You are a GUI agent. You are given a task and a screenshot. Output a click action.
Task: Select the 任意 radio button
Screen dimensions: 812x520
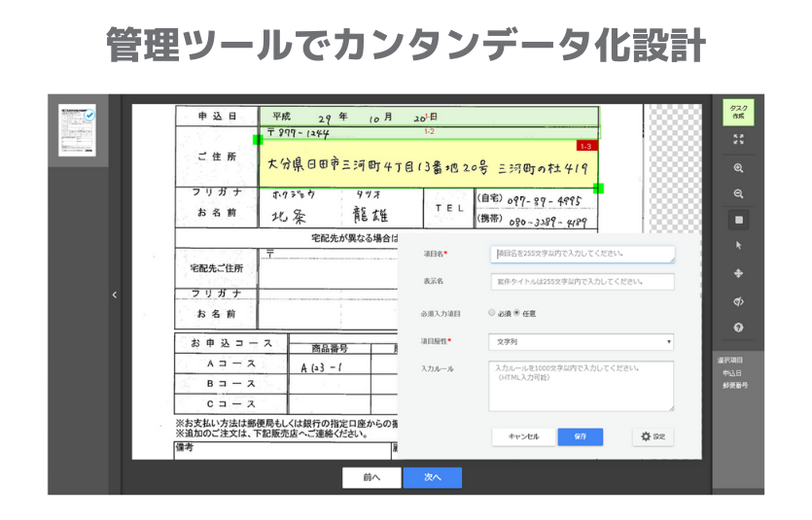[515, 313]
